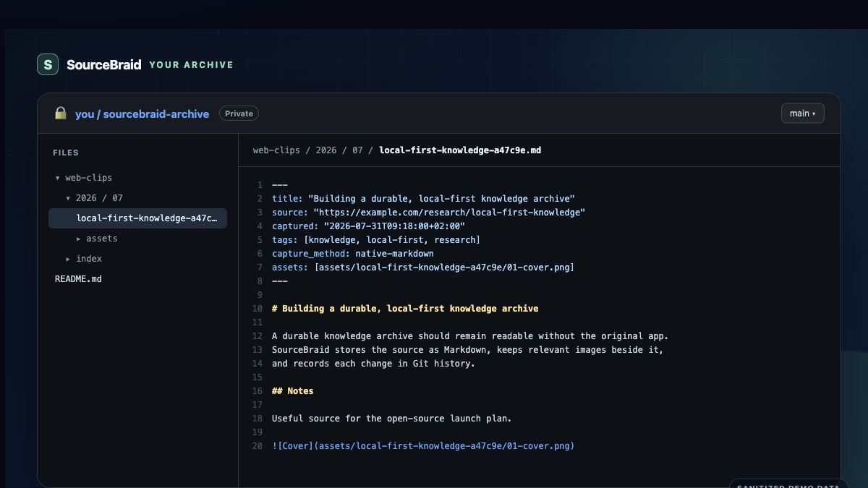Click the YOUR ARCHIVE header label
The image size is (868, 488).
pos(192,65)
